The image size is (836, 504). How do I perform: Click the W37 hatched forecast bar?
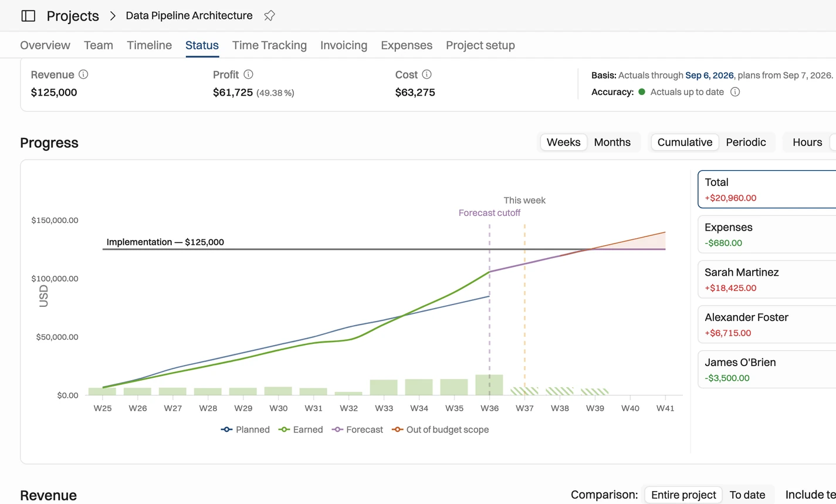(x=524, y=391)
